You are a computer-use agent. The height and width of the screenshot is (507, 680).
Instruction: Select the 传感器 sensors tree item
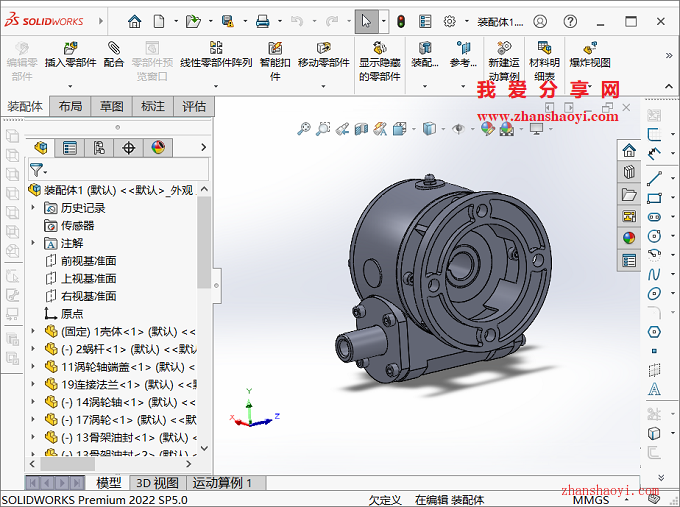69,226
